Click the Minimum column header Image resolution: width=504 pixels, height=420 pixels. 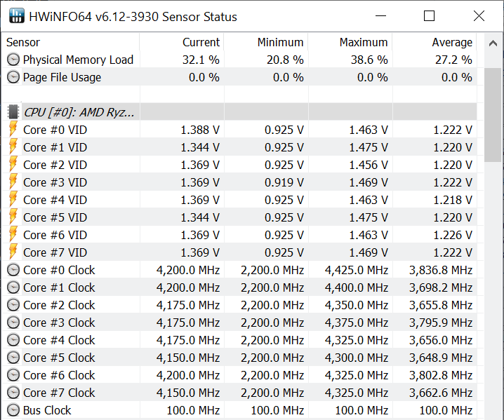(x=280, y=43)
